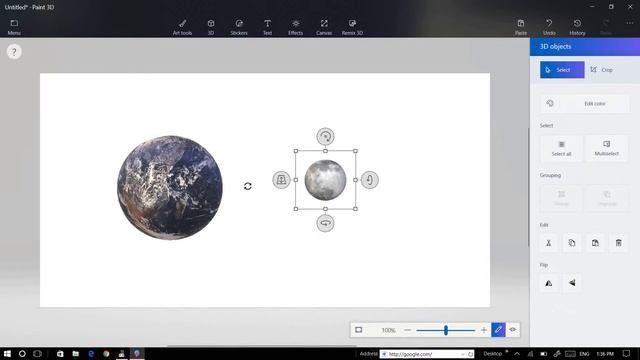Click Paint 3D taskbar icon

137,353
